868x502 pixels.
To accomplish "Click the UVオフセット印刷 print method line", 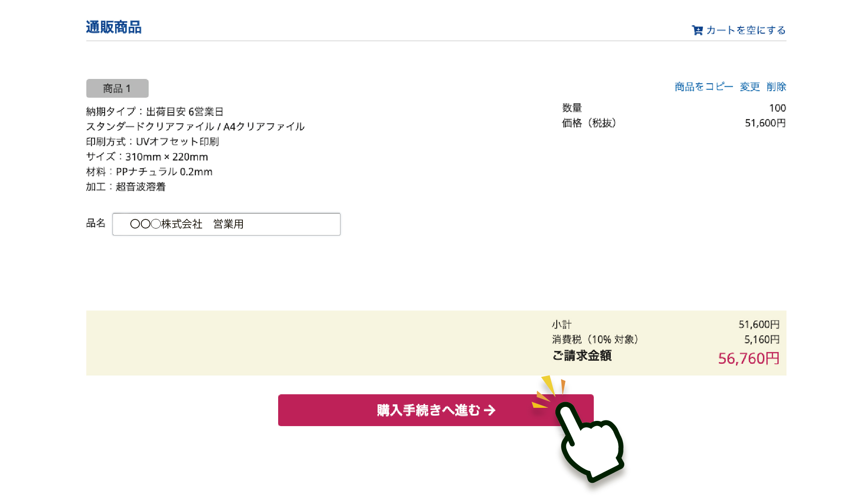I will [x=153, y=142].
